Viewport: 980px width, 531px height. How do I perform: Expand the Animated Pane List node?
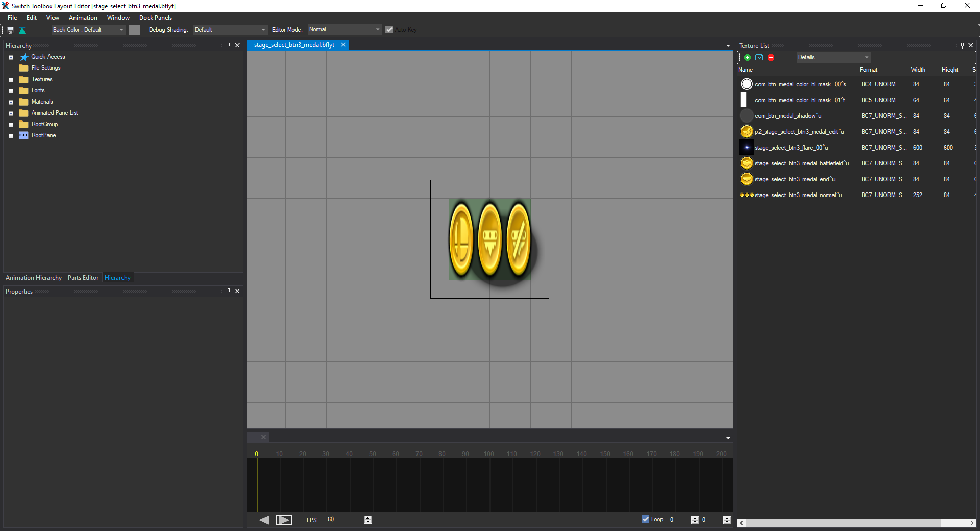coord(11,113)
